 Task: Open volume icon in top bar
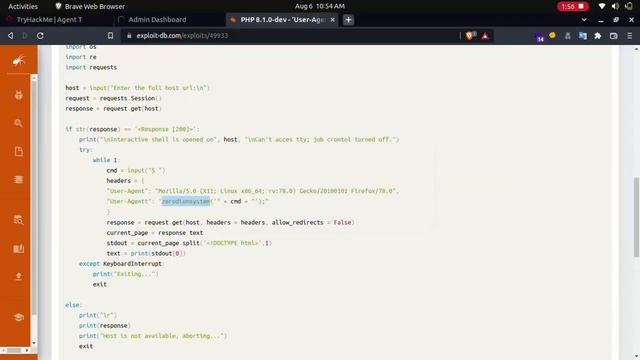[x=615, y=6]
